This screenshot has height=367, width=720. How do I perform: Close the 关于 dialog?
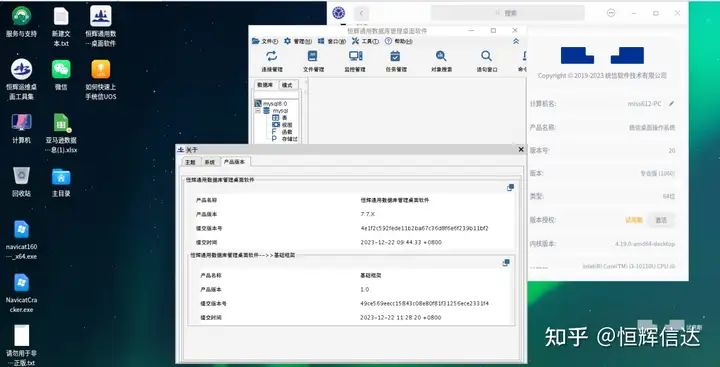pyautogui.click(x=521, y=149)
